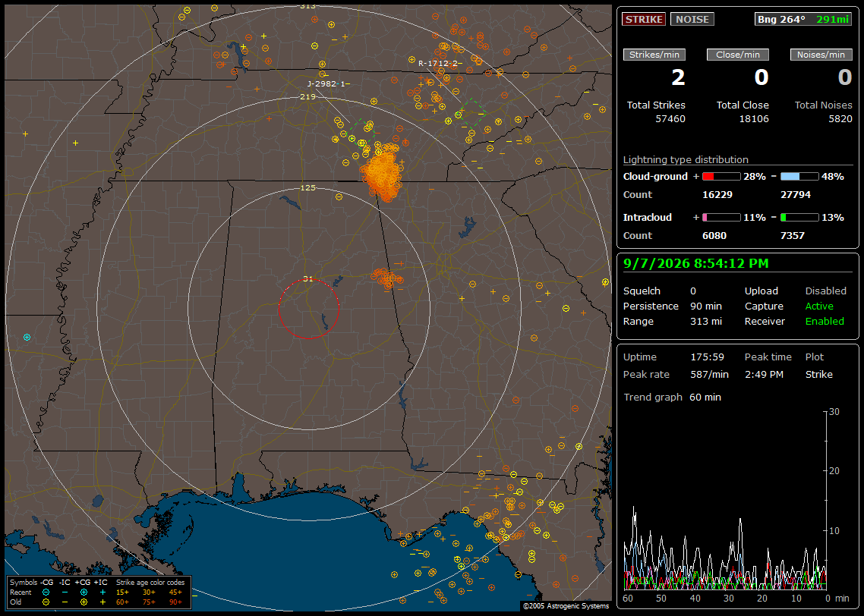
Task: Click the red positive Cloud-ground percentage bar
Action: coord(721,177)
